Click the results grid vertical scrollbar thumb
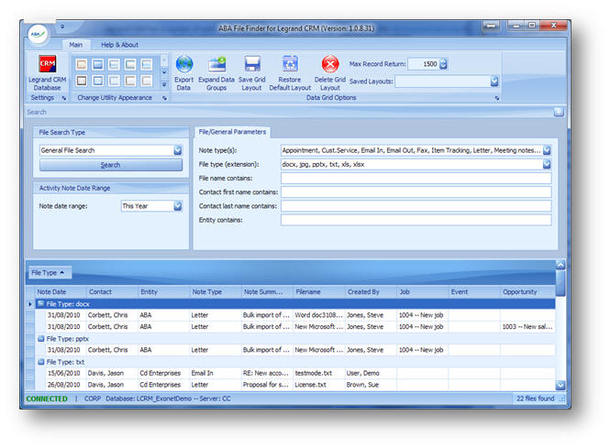The image size is (610, 448). [560, 284]
